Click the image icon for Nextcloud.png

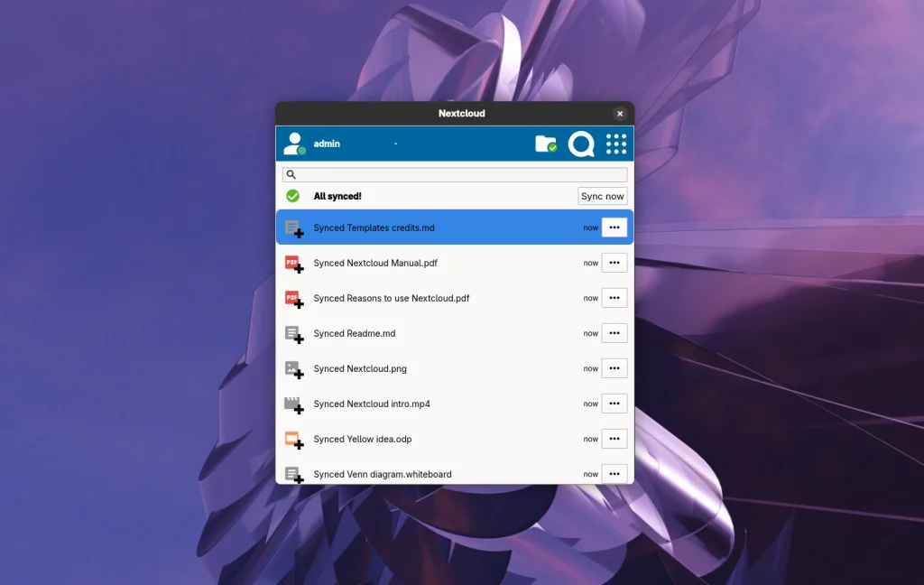[292, 368]
